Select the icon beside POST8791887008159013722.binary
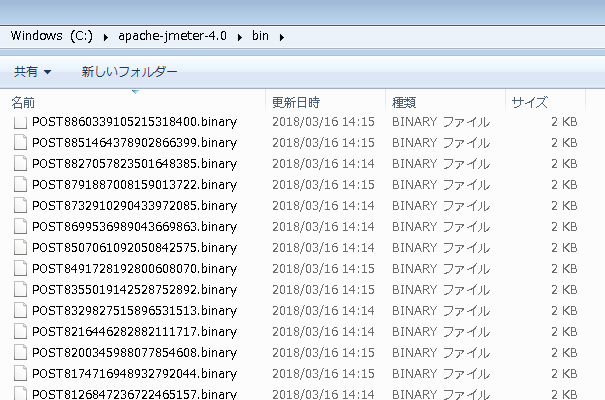The height and width of the screenshot is (400, 605). tap(20, 184)
